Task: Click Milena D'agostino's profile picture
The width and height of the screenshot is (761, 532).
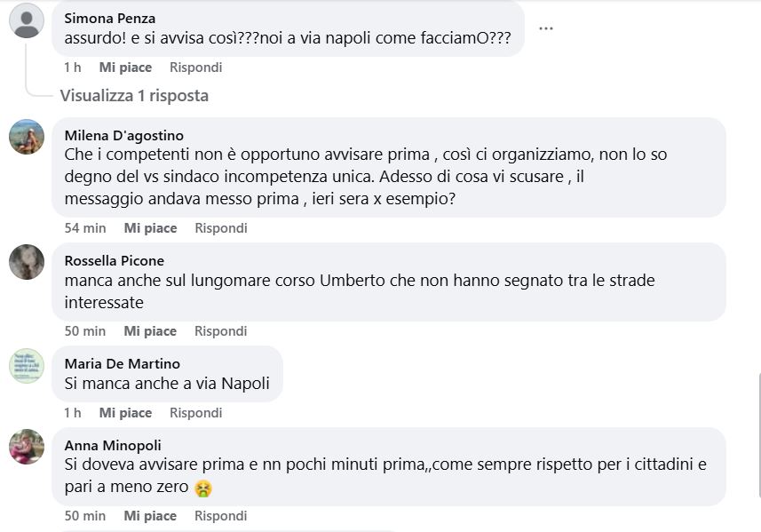Action: click(x=27, y=137)
